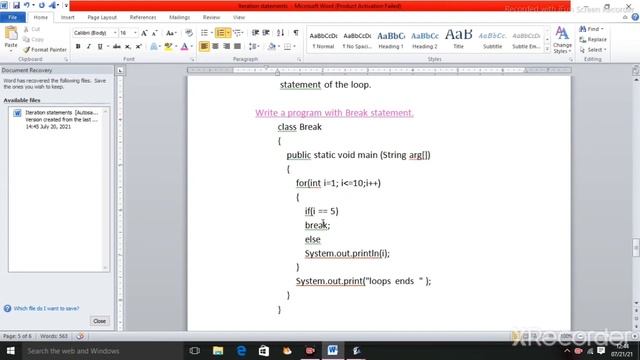The height and width of the screenshot is (360, 640).
Task: Open the Word Help question mark icon
Action: coord(635,17)
